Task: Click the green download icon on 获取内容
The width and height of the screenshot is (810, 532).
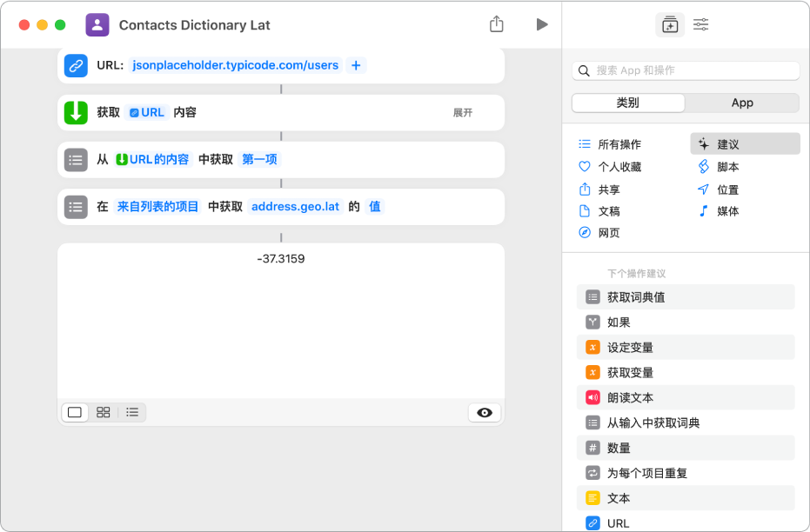Action: [x=76, y=112]
